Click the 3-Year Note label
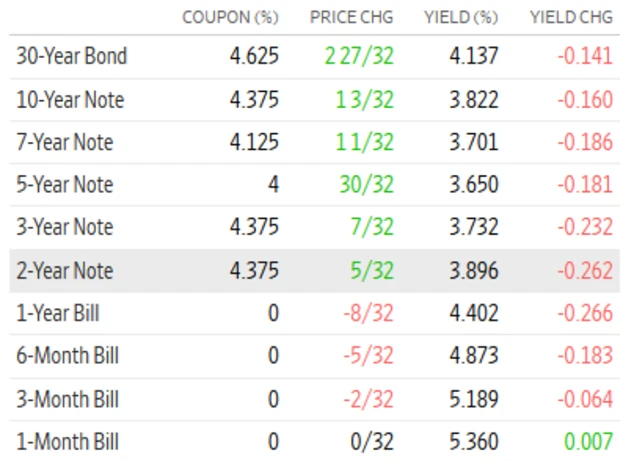 64,228
